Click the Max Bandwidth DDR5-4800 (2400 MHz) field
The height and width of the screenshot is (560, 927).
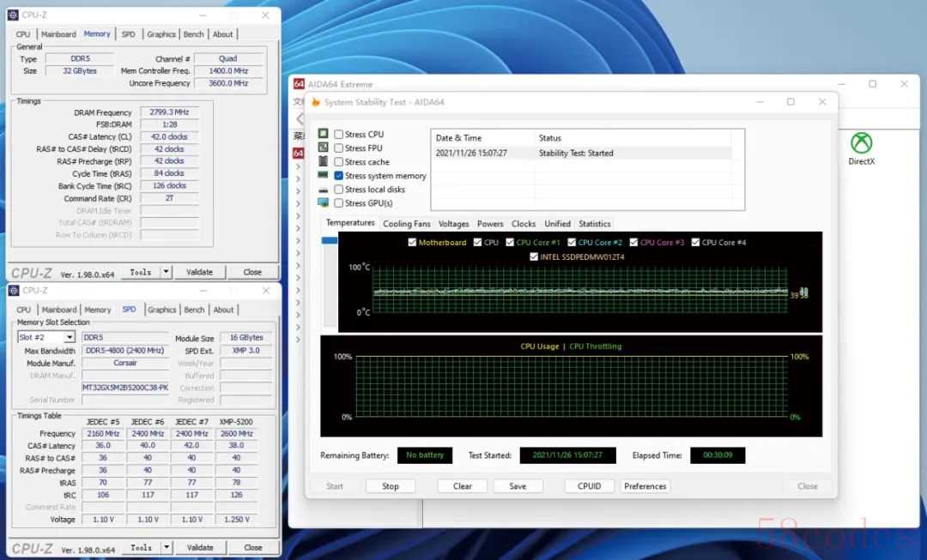[125, 350]
